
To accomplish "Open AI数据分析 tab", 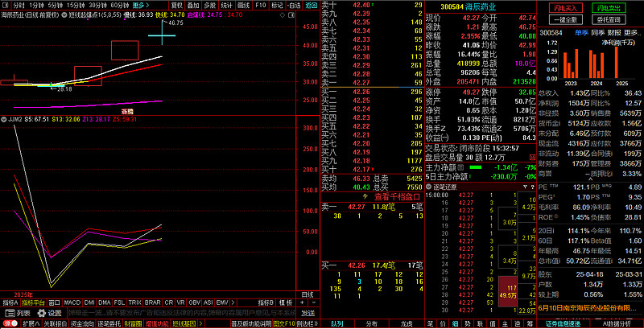I will 616,324.
